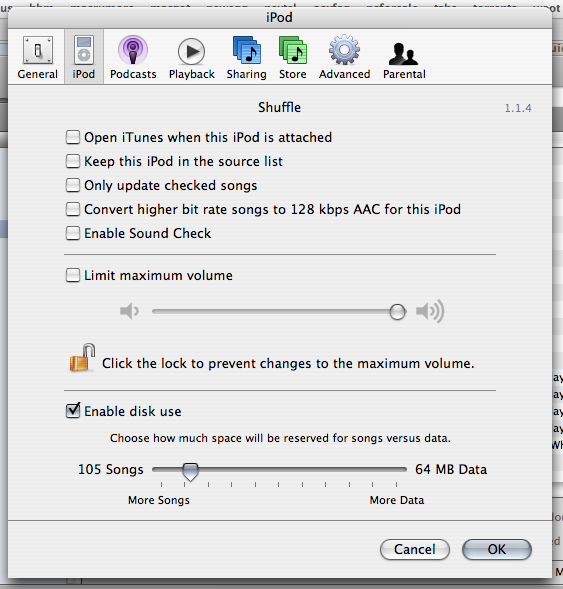The image size is (563, 589).
Task: Click the Cancel button
Action: [x=415, y=550]
